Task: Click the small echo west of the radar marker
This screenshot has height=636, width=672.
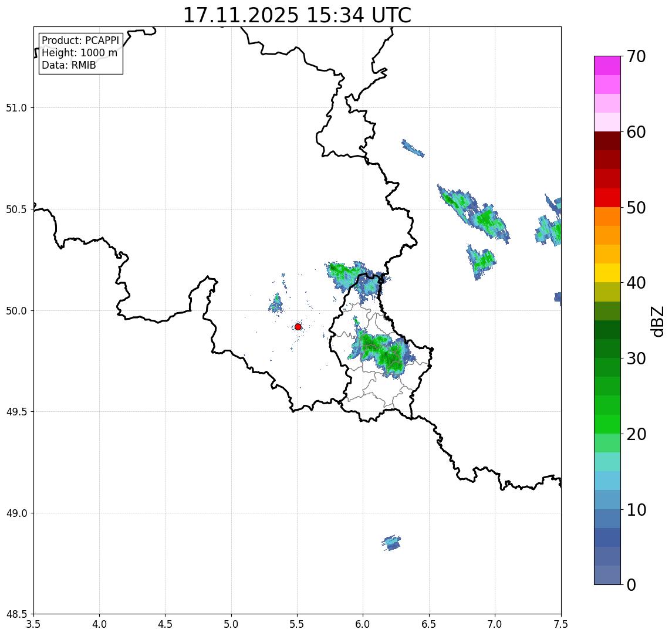Action: [x=276, y=303]
